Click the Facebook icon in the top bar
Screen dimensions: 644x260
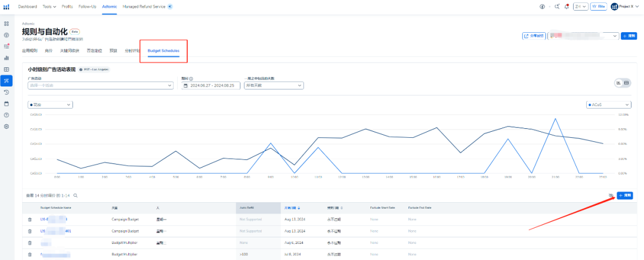pyautogui.click(x=542, y=7)
